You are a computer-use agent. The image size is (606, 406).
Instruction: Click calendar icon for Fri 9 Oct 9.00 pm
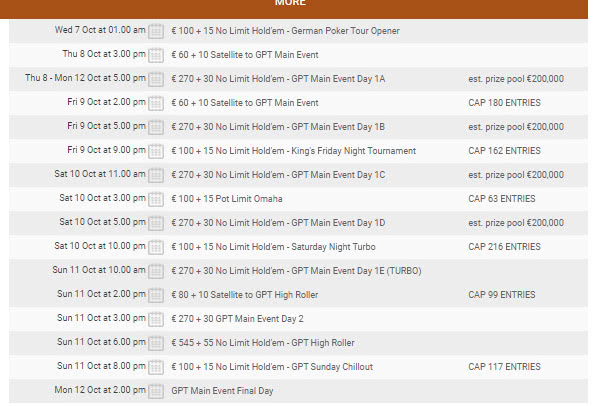click(156, 151)
